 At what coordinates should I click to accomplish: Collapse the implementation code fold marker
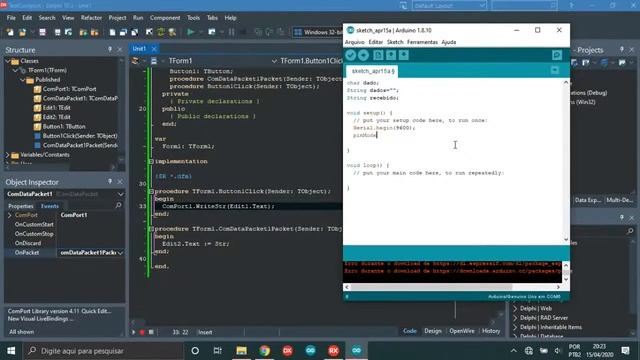pyautogui.click(x=151, y=162)
